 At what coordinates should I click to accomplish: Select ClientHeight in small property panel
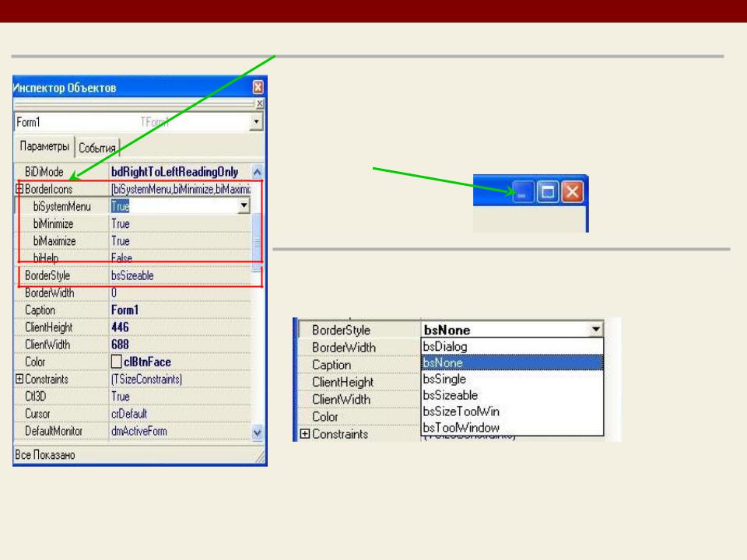point(343,382)
